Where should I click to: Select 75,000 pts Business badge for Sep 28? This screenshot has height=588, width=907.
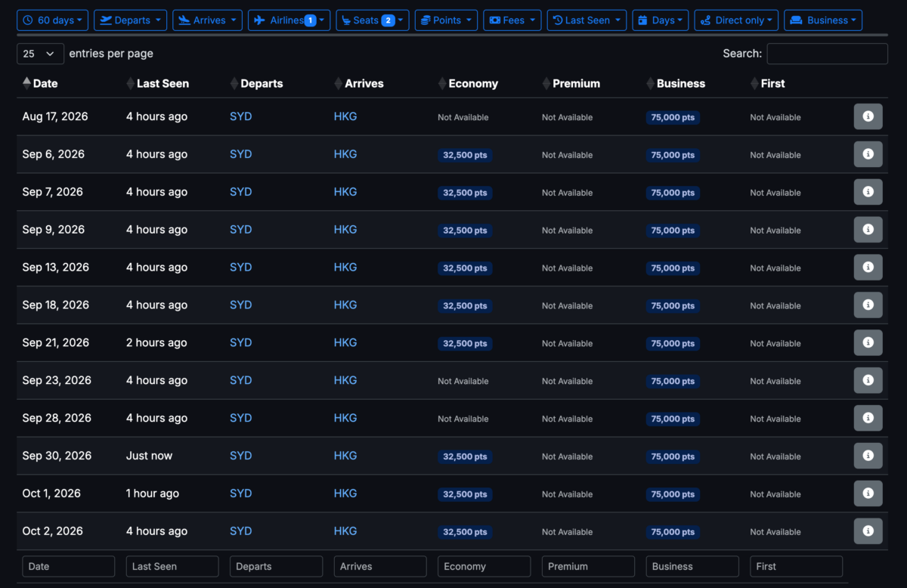(x=673, y=419)
